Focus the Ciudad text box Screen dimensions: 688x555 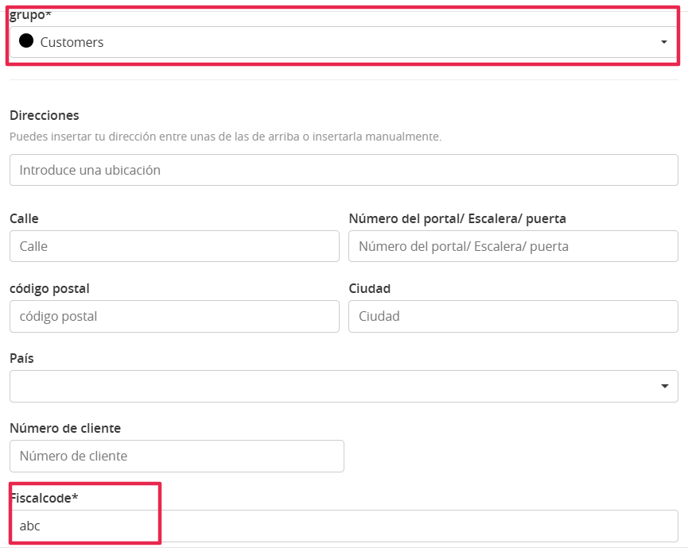(x=513, y=316)
